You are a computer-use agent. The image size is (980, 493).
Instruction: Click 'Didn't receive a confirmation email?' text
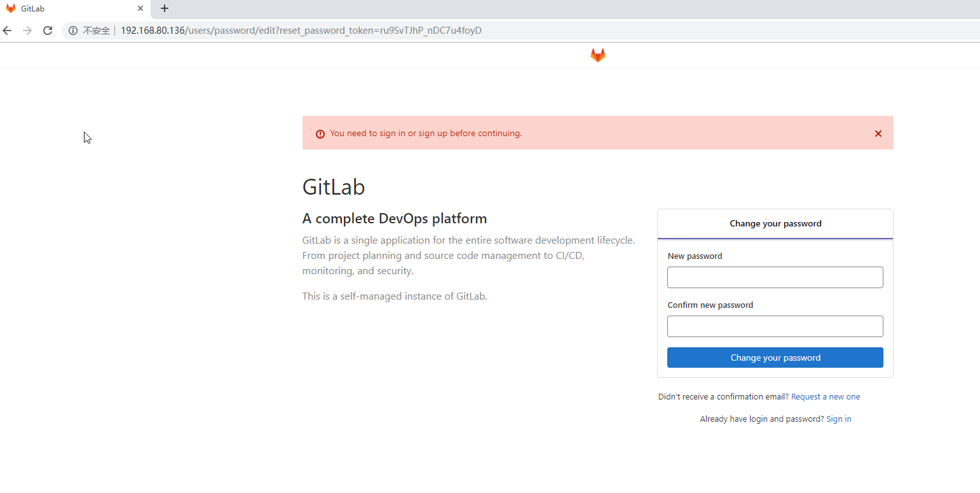723,397
